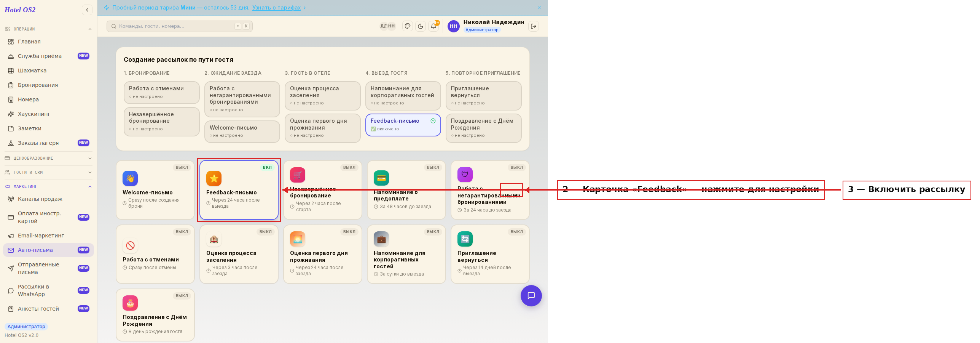Click the birthday cake icon
Screen dimensions: 980x343
130,303
